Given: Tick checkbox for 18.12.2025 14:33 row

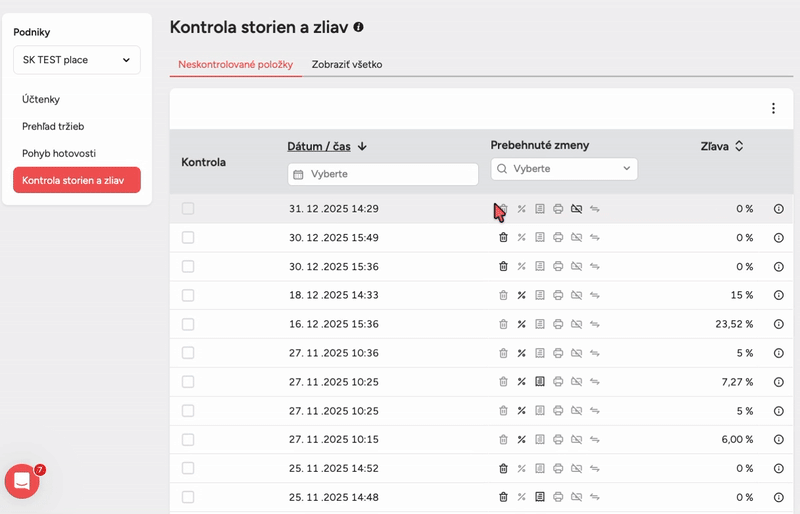Looking at the screenshot, I should tap(188, 296).
